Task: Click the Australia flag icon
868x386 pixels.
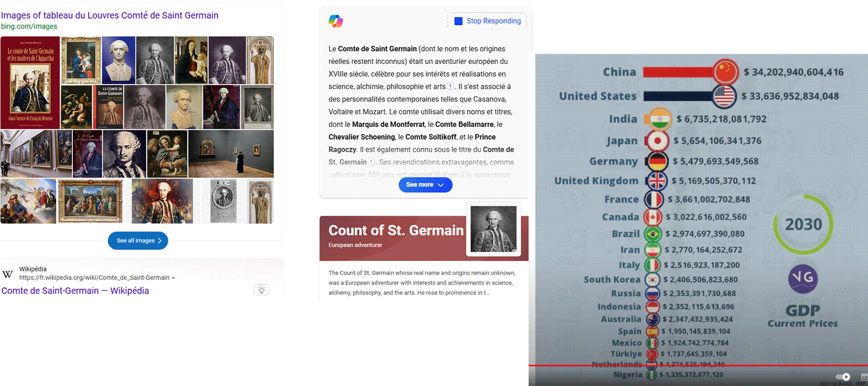Action: click(653, 319)
